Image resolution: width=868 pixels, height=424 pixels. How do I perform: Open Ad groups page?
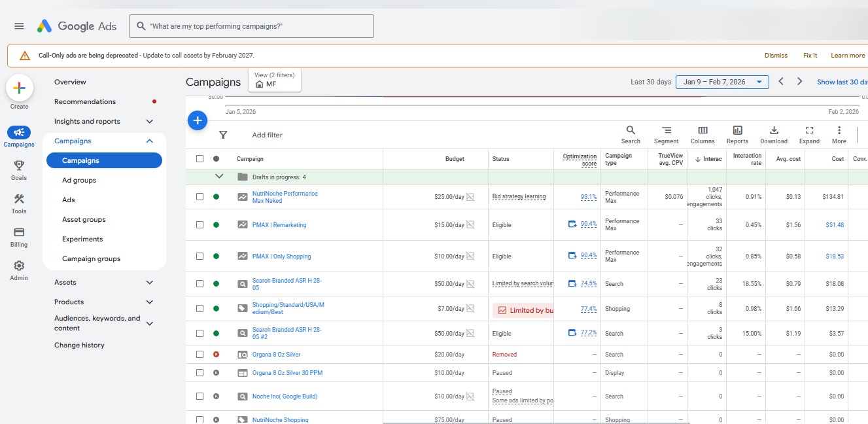point(79,181)
